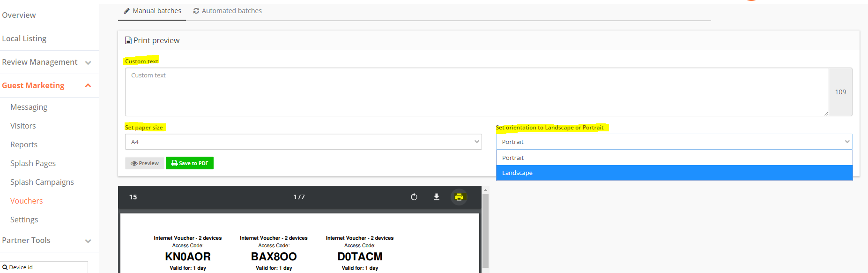The width and height of the screenshot is (868, 273).
Task: Click voucher code KN0AOR
Action: tap(188, 257)
